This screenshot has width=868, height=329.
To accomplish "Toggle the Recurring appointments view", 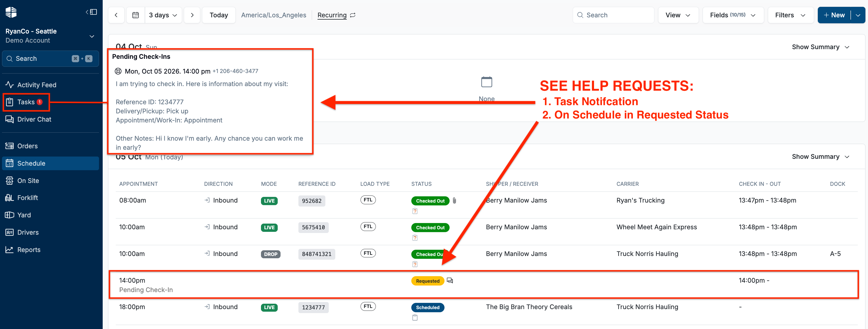I will click(x=336, y=15).
